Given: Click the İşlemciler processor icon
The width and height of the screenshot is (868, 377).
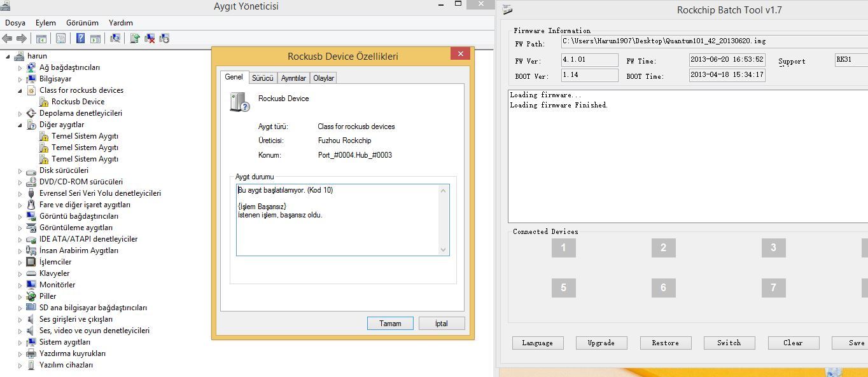Looking at the screenshot, I should tap(31, 262).
